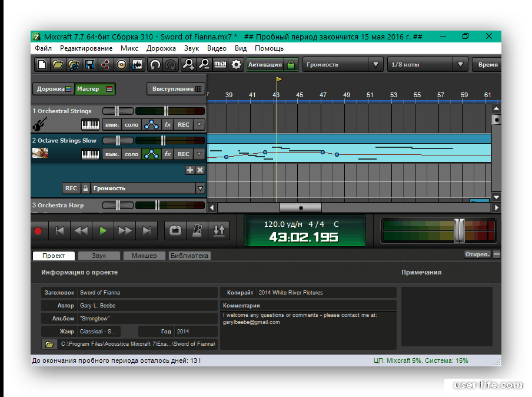Click the Откреп. undock button
532x397 pixels.
pyautogui.click(x=477, y=254)
